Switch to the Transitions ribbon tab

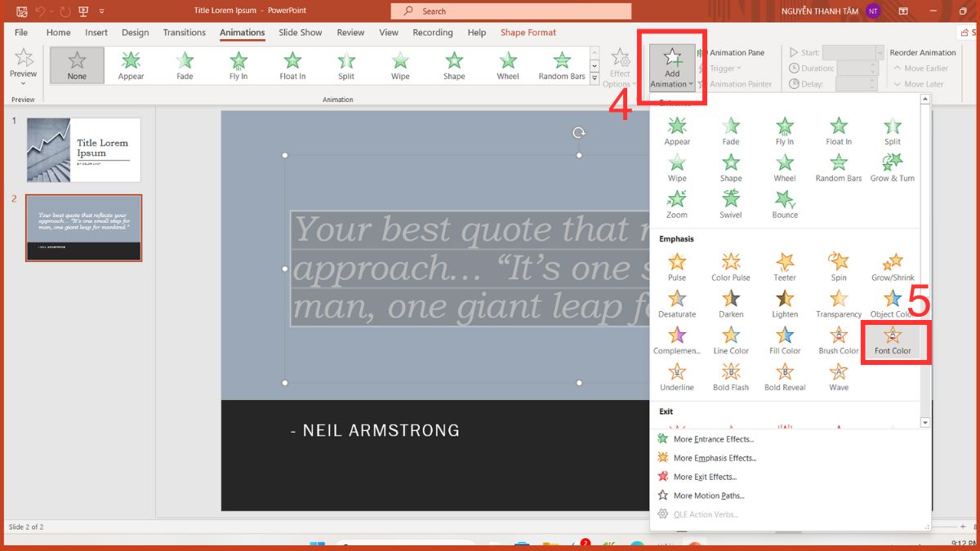[x=184, y=33]
